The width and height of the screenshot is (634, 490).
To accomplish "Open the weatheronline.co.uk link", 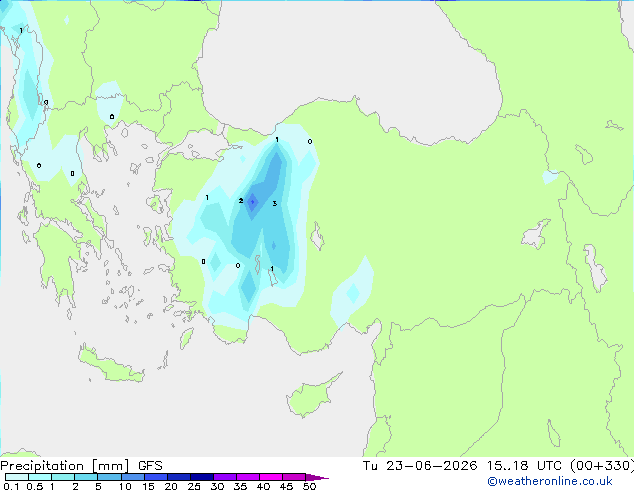I will pos(550,481).
